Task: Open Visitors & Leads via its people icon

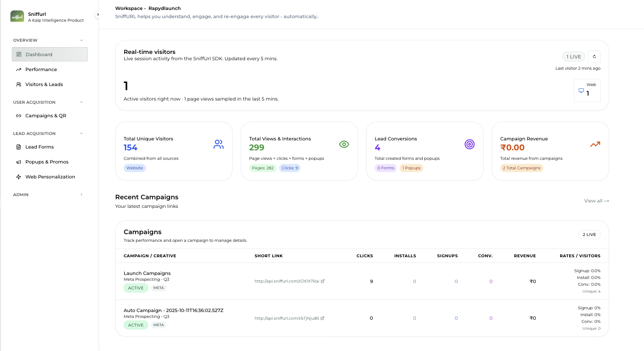Action: click(19, 84)
